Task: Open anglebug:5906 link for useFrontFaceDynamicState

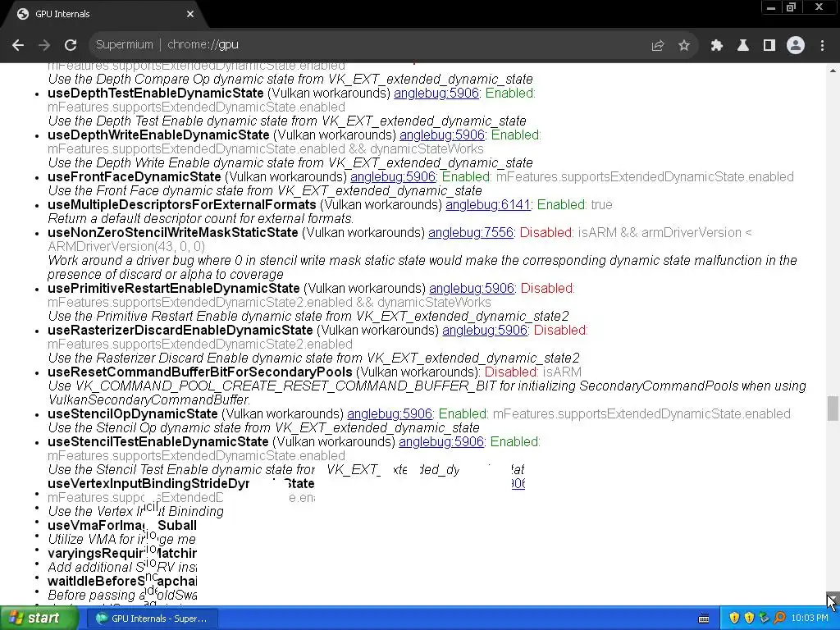Action: tap(393, 177)
